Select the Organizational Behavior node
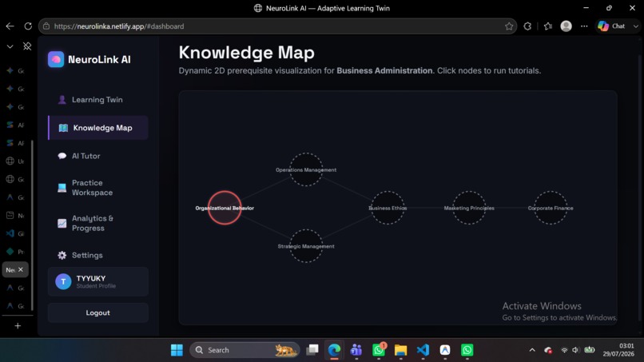Screen dimensions: 644x362 point(225,208)
